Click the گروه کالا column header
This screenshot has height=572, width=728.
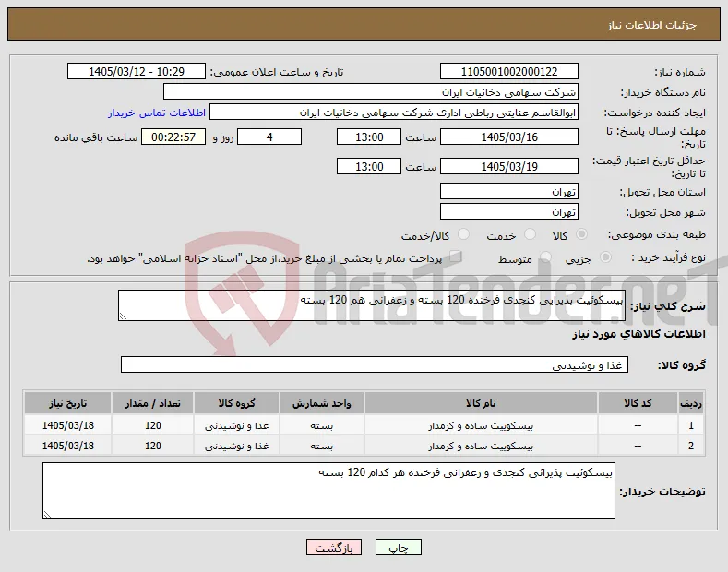(x=236, y=403)
